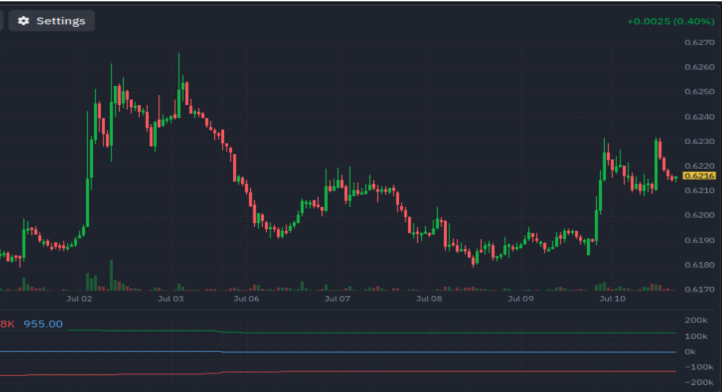Screen dimensions: 722x392
Task: Click the Jul 02 date label
Action: pos(79,299)
